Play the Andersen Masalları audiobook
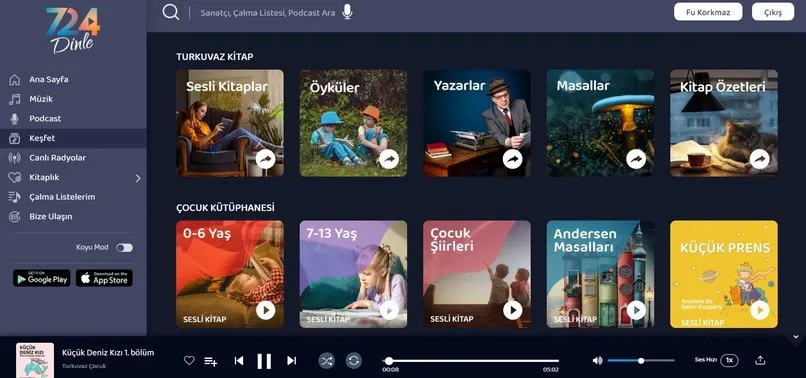Image resolution: width=806 pixels, height=378 pixels. click(636, 310)
